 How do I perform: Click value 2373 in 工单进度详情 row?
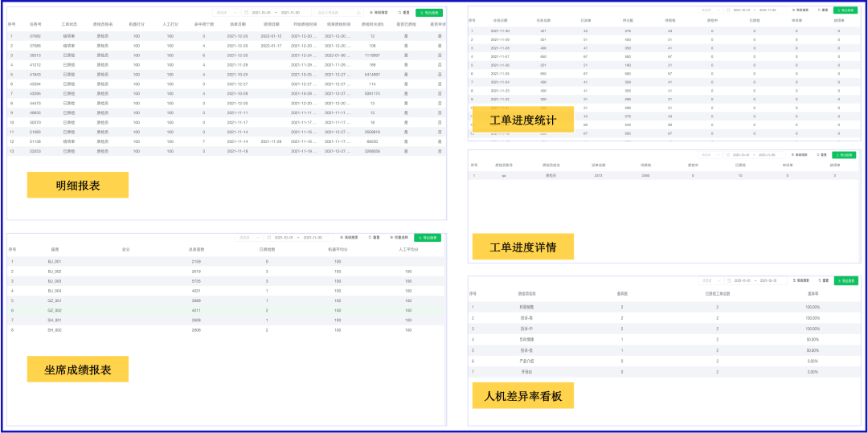pyautogui.click(x=598, y=176)
